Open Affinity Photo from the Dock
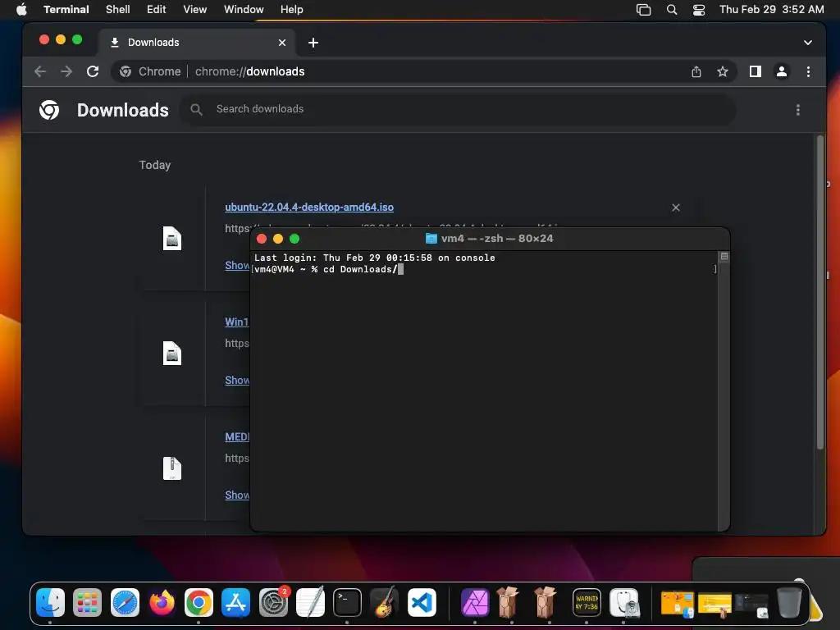This screenshot has height=630, width=840. [x=475, y=603]
